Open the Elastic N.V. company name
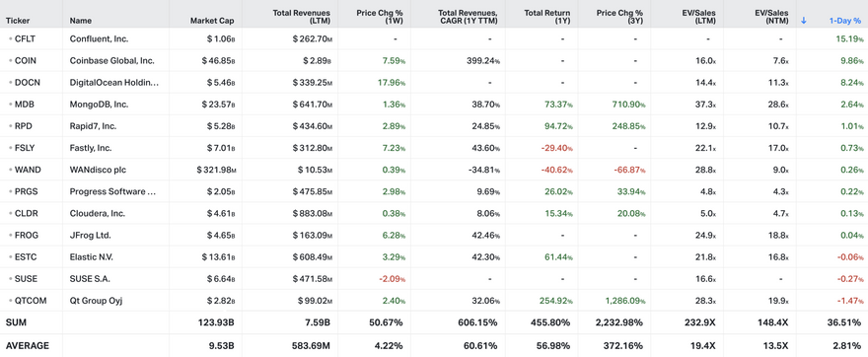This screenshot has width=868, height=357. click(94, 257)
